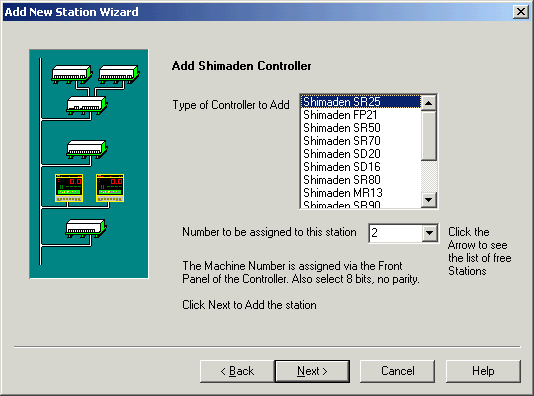This screenshot has height=396, width=534.
Task: Pick Shimaden SR70 controller
Action: coord(361,141)
